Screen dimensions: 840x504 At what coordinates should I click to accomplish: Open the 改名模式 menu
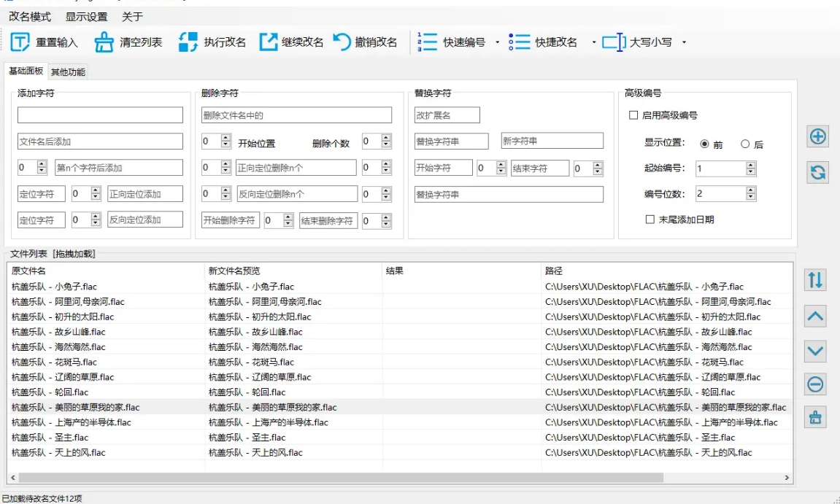(x=30, y=17)
